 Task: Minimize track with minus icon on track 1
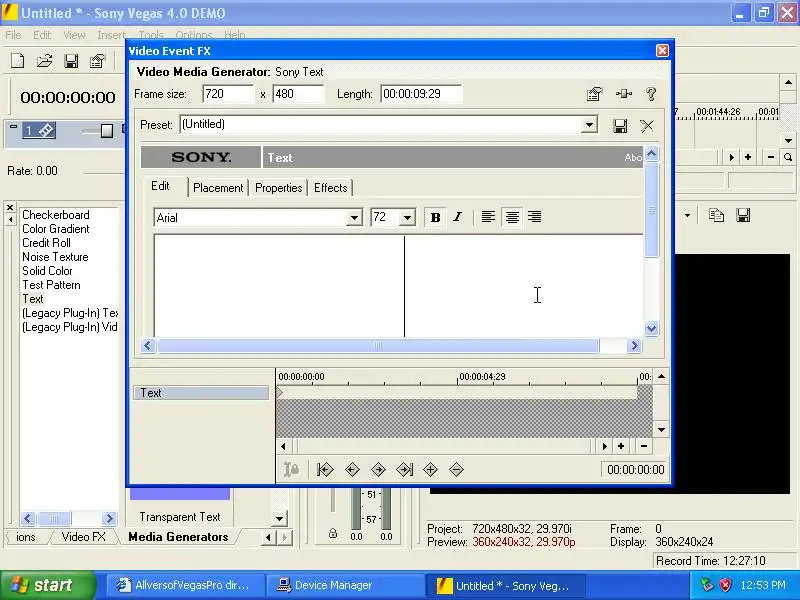coord(14,127)
